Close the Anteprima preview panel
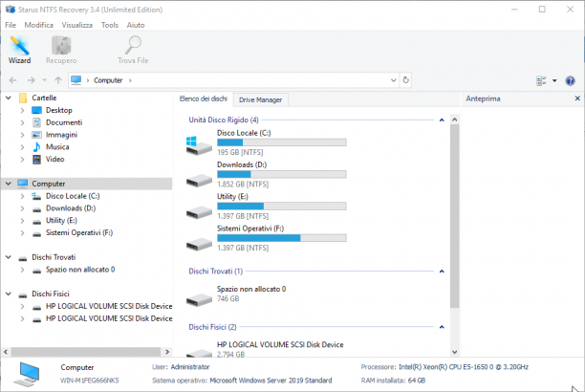The height and width of the screenshot is (392, 585). 577,98
